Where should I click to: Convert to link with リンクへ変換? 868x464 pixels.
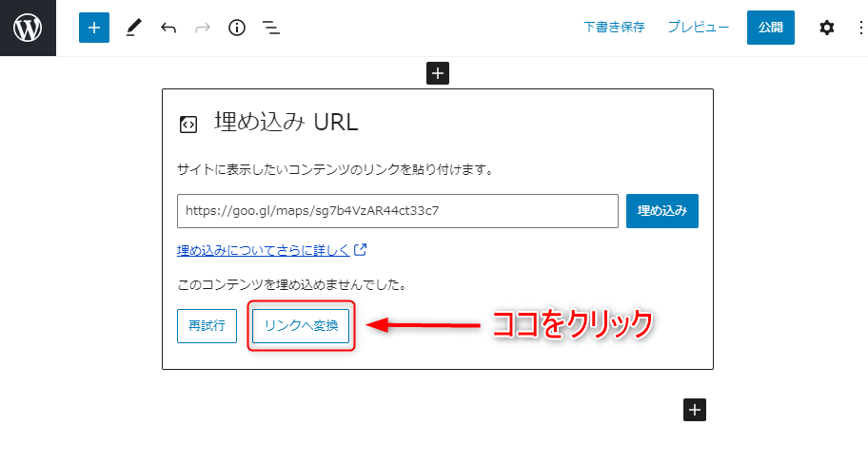[301, 326]
